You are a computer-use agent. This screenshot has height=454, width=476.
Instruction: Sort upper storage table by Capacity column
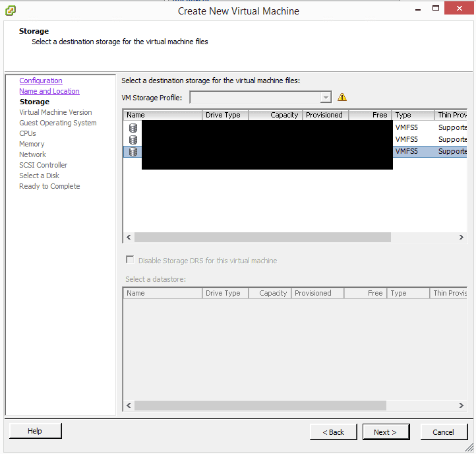pyautogui.click(x=276, y=115)
